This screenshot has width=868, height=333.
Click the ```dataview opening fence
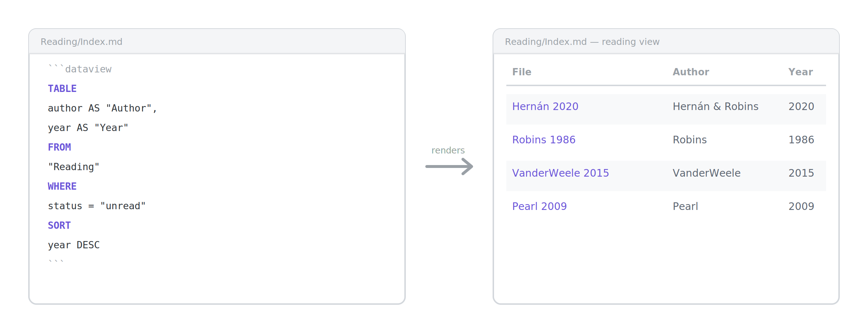80,69
